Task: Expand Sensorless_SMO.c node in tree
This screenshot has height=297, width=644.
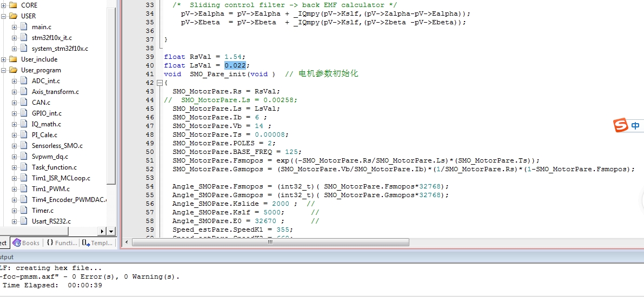Action: click(15, 146)
